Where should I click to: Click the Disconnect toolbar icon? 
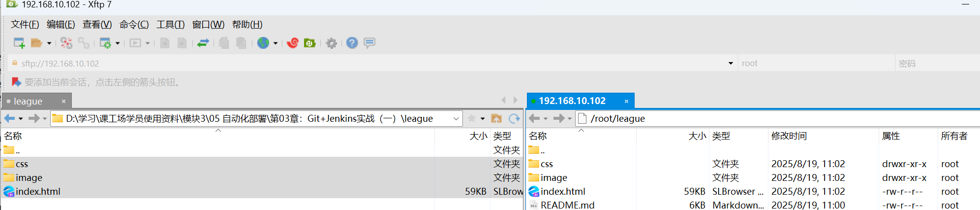(x=66, y=43)
